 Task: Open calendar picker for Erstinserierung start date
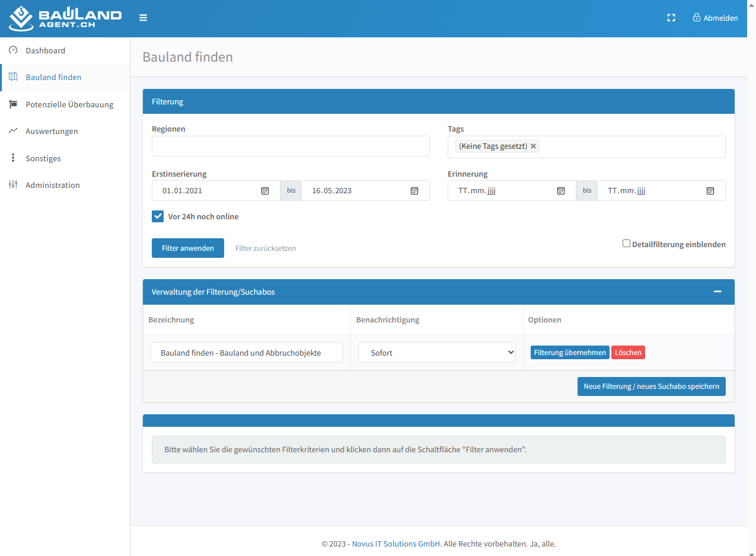click(265, 191)
